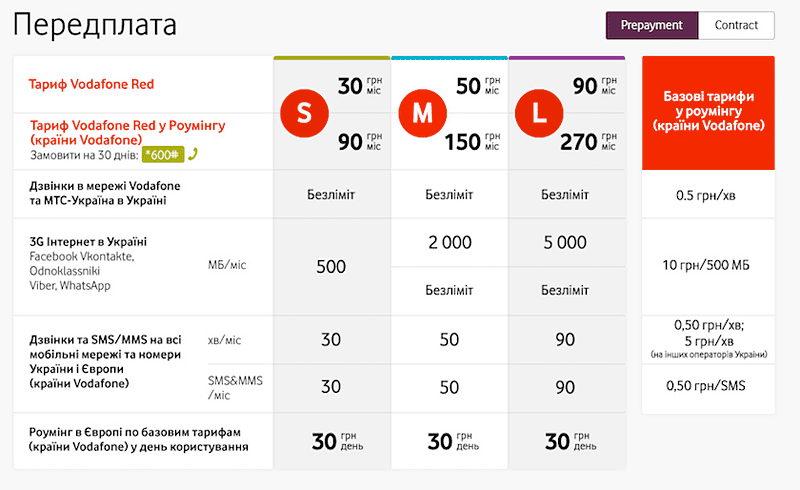Select the 30 грн/міс price for S
The image size is (800, 490).
tap(360, 86)
